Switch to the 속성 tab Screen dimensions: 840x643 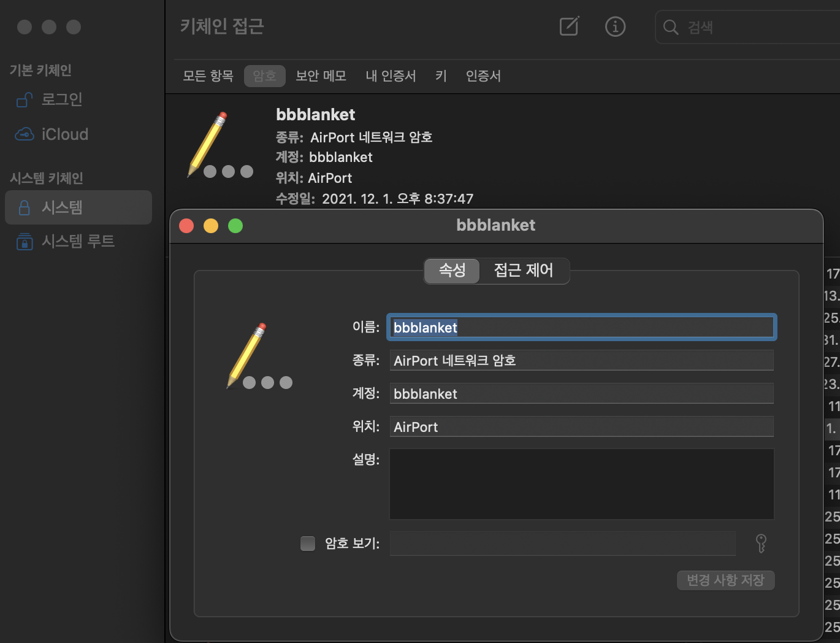tap(452, 271)
